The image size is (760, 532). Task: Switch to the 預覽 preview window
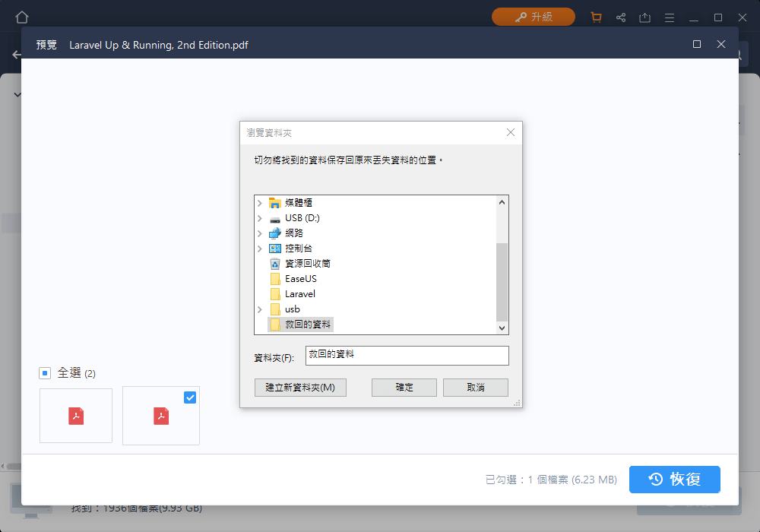click(45, 44)
